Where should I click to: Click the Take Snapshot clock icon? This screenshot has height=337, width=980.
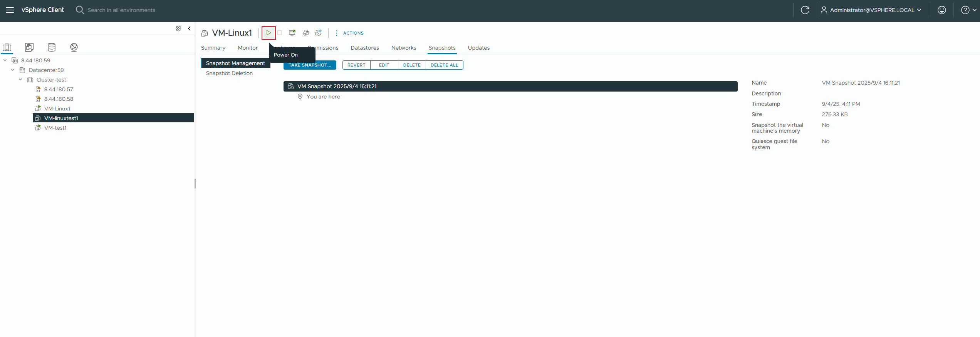319,33
